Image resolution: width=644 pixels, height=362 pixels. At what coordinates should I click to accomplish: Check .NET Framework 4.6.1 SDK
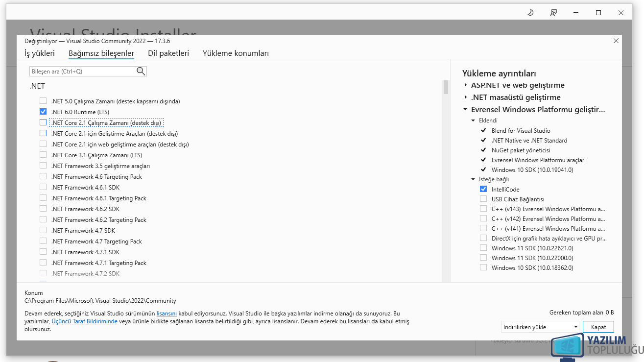[x=43, y=187]
